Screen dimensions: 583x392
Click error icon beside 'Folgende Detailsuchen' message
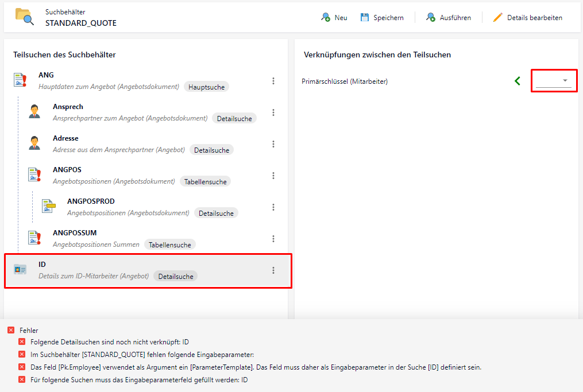click(x=22, y=342)
